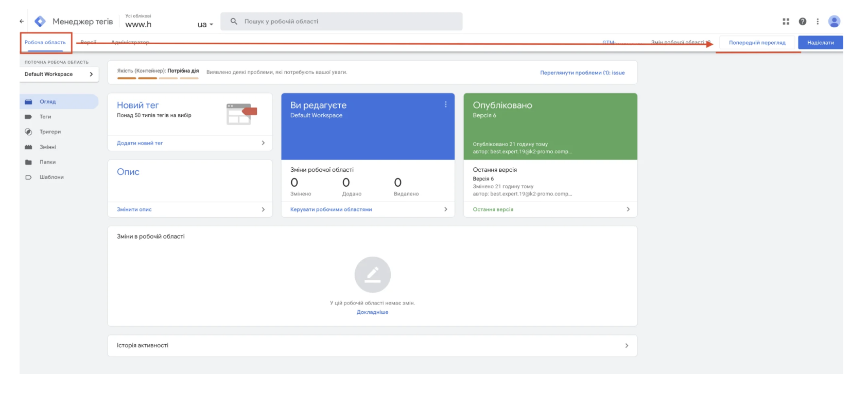Click the Tag Manager diamond logo
Viewport: 868px width, 393px height.
pyautogui.click(x=40, y=22)
